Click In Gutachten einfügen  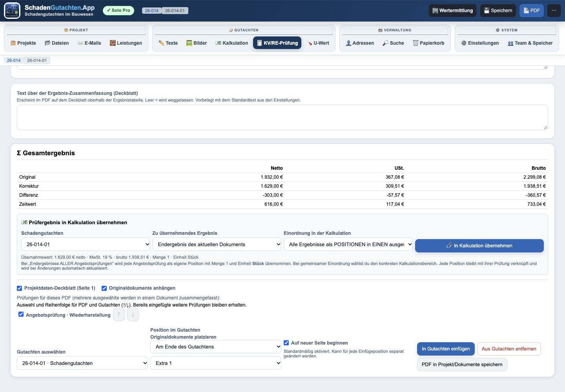[446, 349]
